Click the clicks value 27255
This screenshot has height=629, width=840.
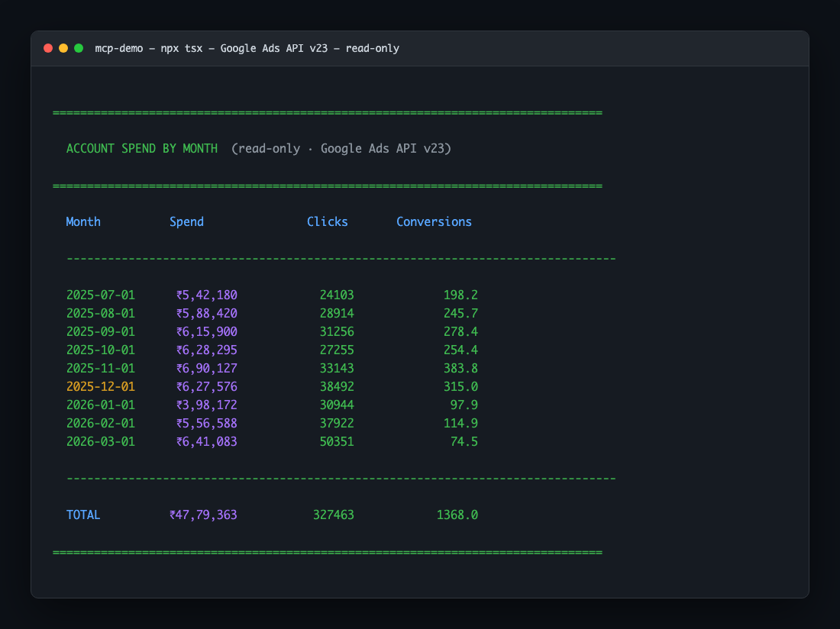click(337, 350)
